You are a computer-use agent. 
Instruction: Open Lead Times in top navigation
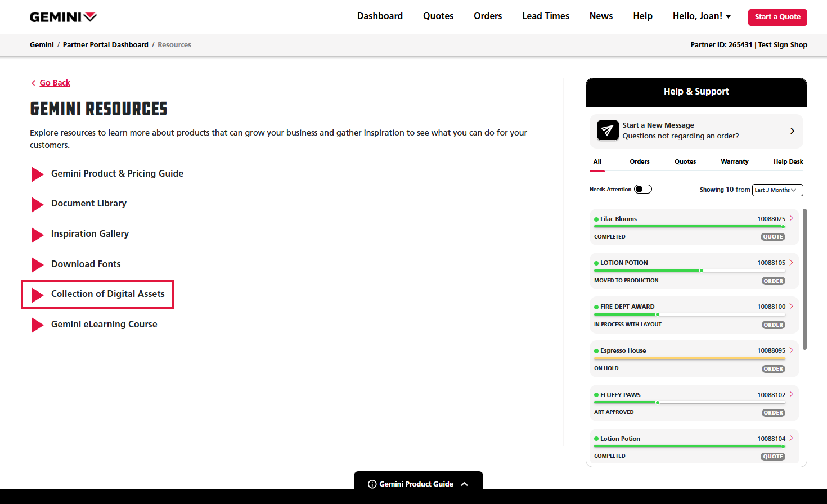(545, 16)
